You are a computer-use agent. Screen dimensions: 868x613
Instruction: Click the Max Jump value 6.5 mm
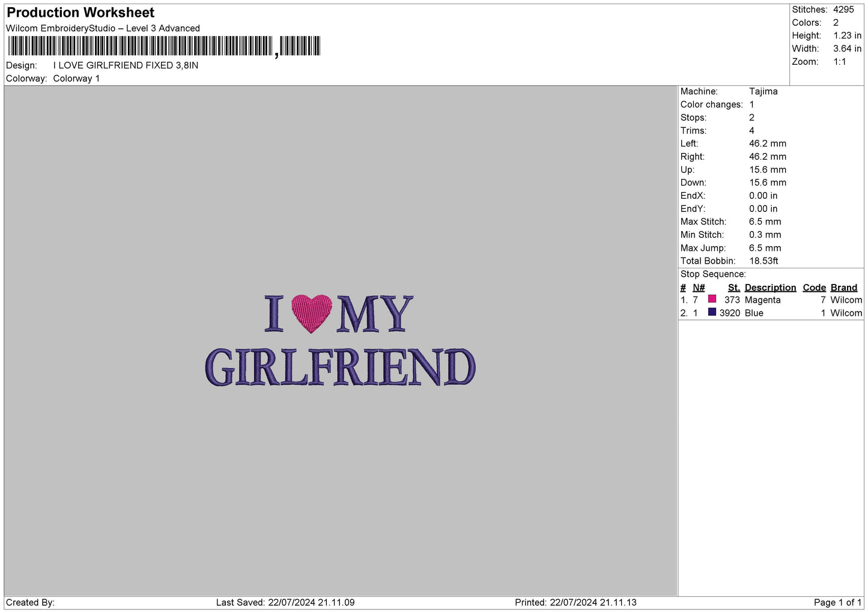(765, 248)
